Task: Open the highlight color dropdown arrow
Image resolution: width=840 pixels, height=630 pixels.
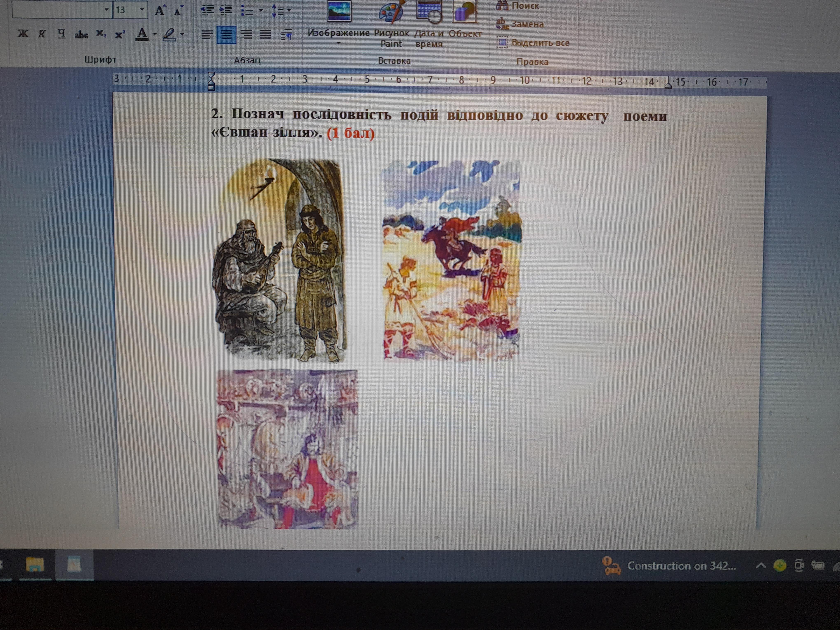Action: [x=182, y=34]
